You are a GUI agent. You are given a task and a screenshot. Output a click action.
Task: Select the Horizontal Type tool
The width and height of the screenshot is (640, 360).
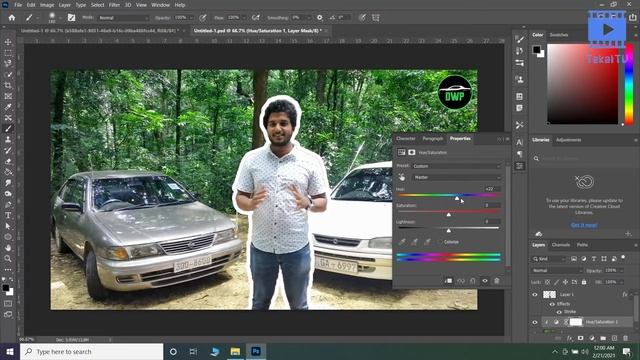point(8,215)
